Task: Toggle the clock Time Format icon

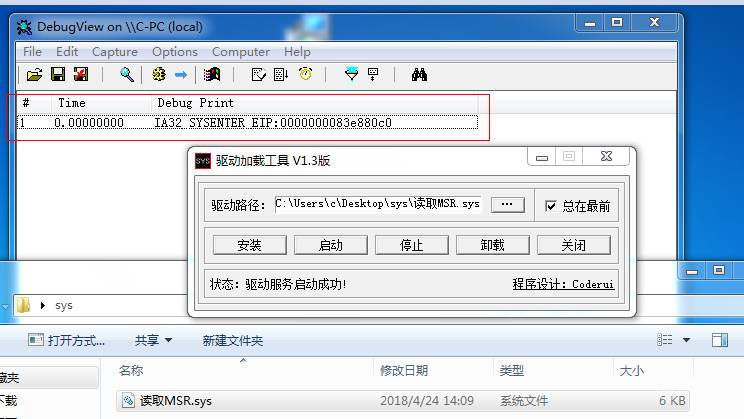Action: (305, 74)
